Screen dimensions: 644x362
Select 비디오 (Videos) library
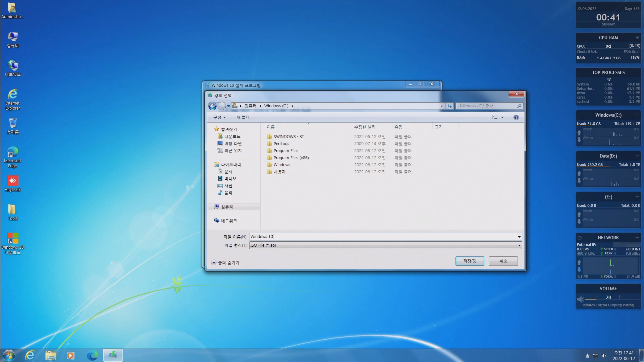click(x=230, y=179)
